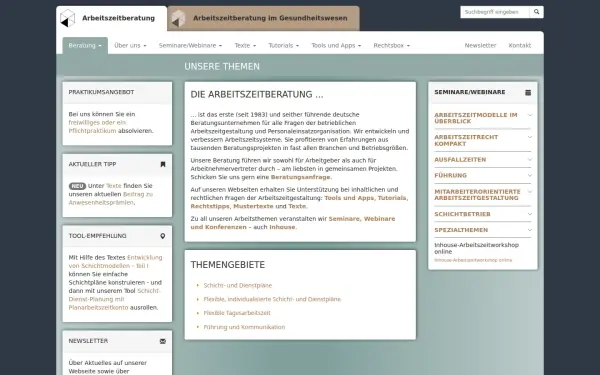The height and width of the screenshot is (375, 600).
Task: Click bookmark icon in Aktueller Tipp panel
Action: click(x=163, y=164)
